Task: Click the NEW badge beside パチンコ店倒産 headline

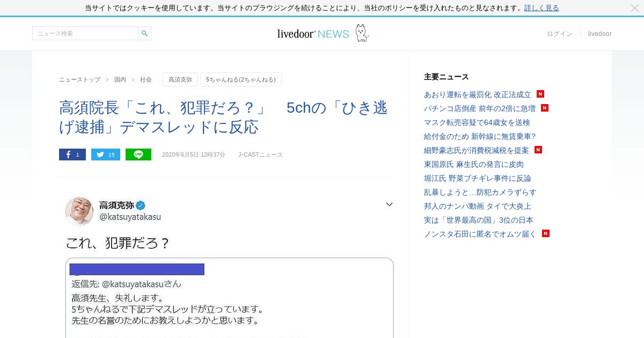Action: [x=545, y=108]
